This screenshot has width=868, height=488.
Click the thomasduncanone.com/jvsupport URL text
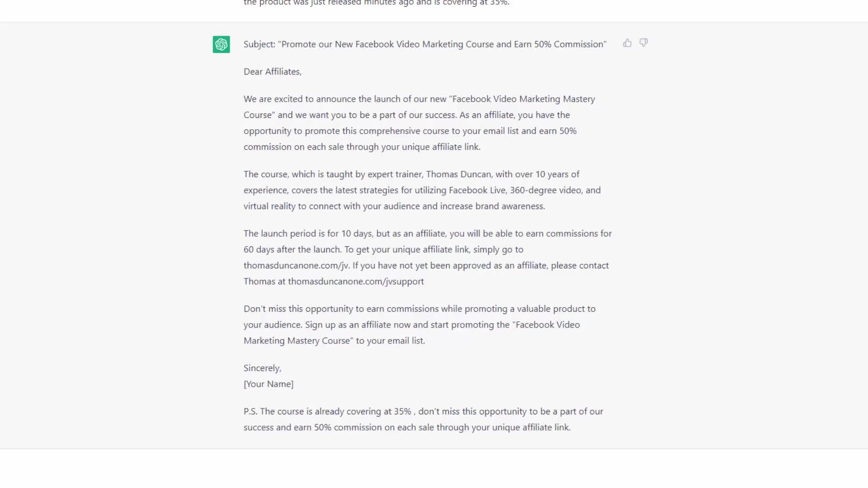click(356, 282)
